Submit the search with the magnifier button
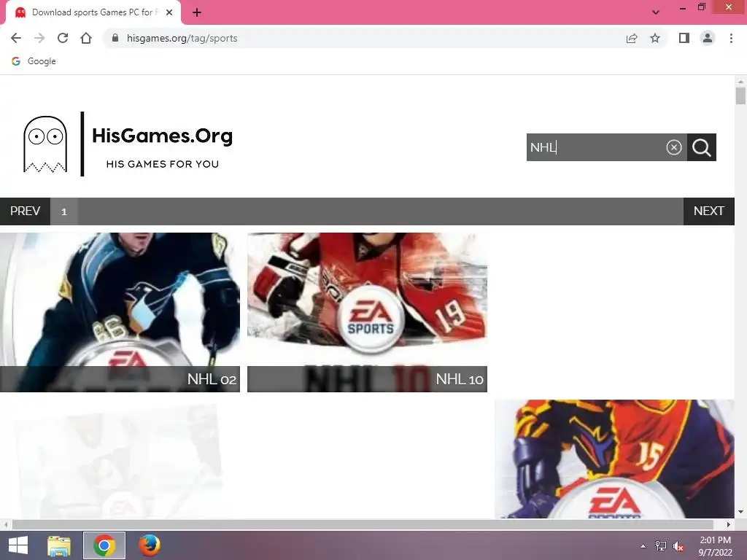 pos(702,147)
